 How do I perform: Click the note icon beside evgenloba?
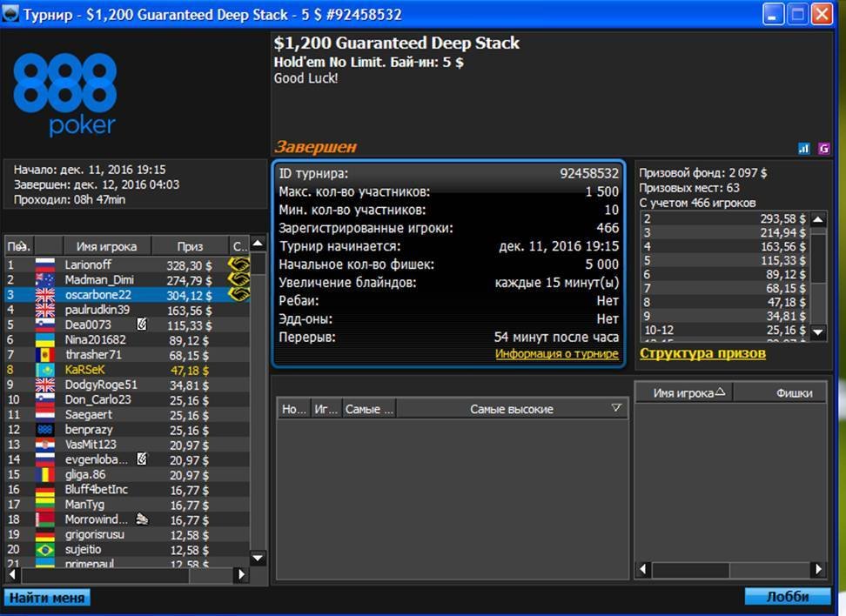(x=142, y=459)
